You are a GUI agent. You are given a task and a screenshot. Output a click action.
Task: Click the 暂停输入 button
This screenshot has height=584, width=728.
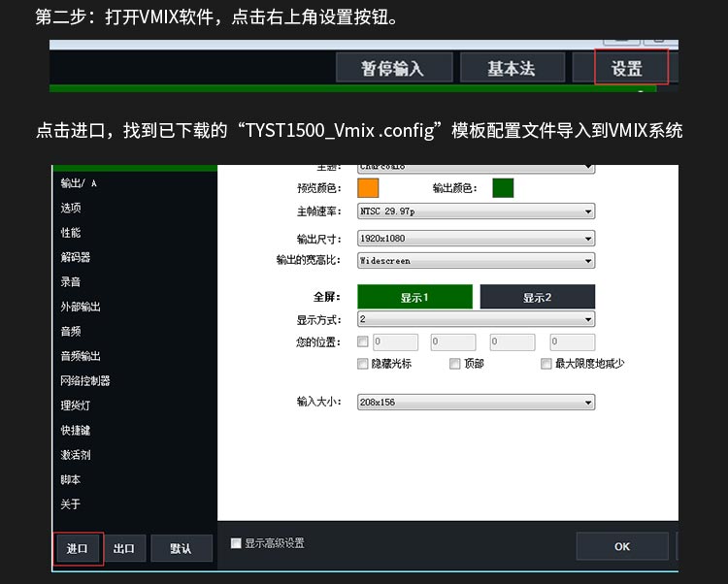pyautogui.click(x=394, y=68)
